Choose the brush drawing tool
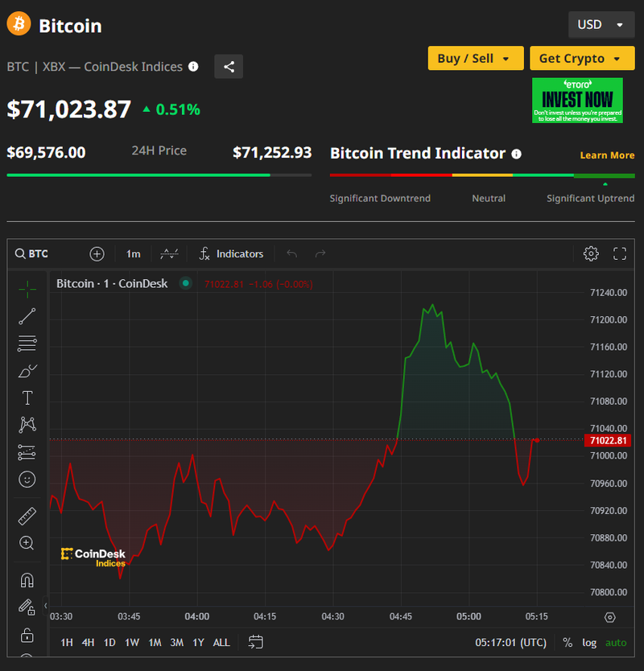This screenshot has width=644, height=671. point(27,371)
